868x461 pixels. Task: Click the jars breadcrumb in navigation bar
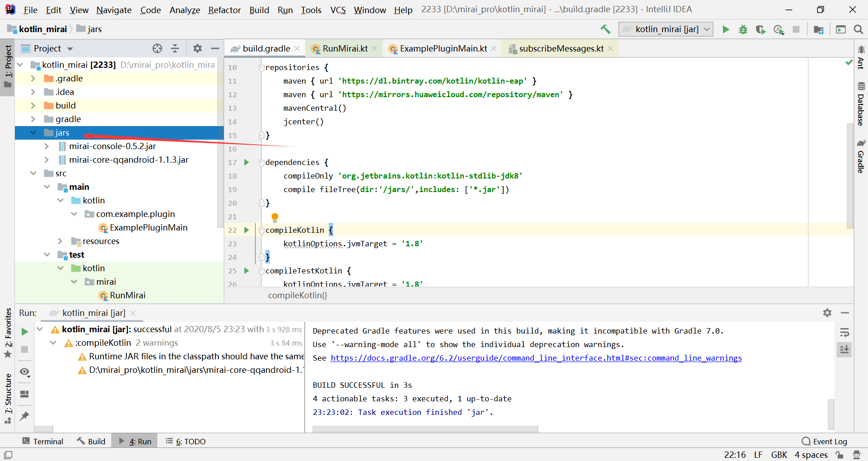tap(89, 29)
